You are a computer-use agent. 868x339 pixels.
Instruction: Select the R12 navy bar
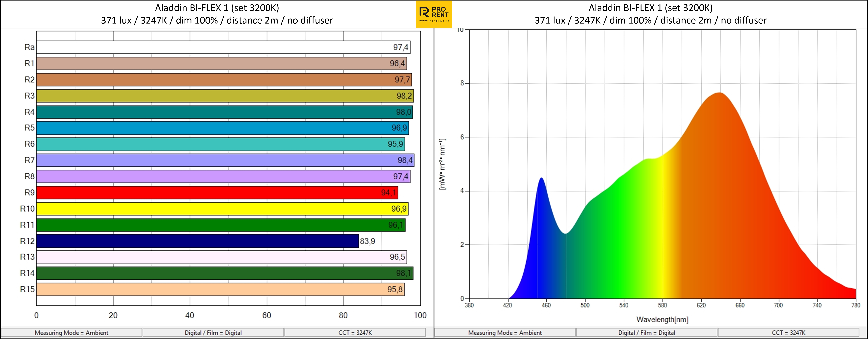point(198,241)
